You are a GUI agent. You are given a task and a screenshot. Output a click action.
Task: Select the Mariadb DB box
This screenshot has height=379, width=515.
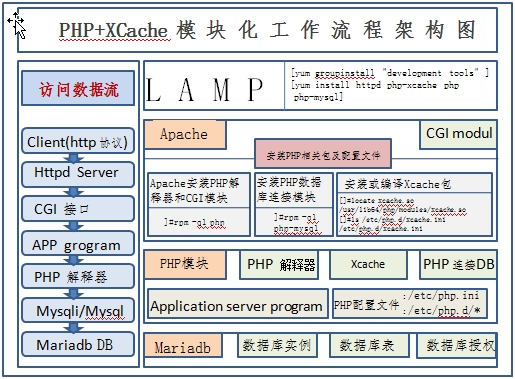[78, 344]
